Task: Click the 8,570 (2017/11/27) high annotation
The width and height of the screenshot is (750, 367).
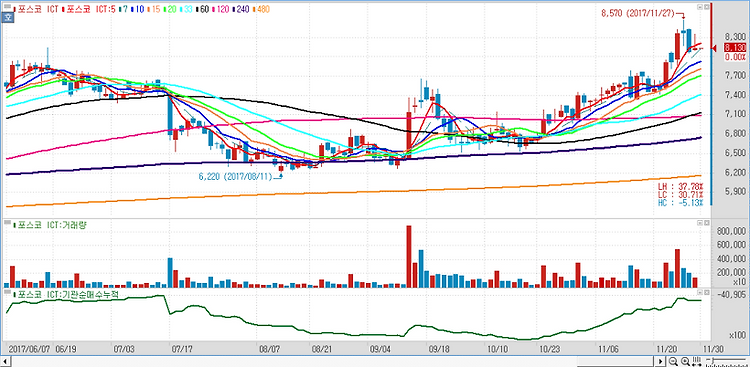Action: pos(639,14)
